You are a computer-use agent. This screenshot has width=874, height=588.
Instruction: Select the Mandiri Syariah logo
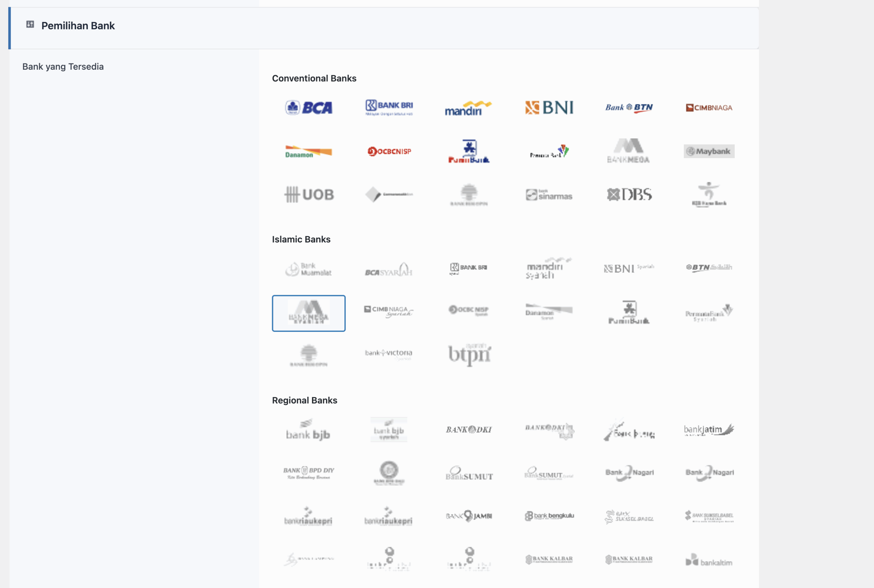pyautogui.click(x=549, y=268)
